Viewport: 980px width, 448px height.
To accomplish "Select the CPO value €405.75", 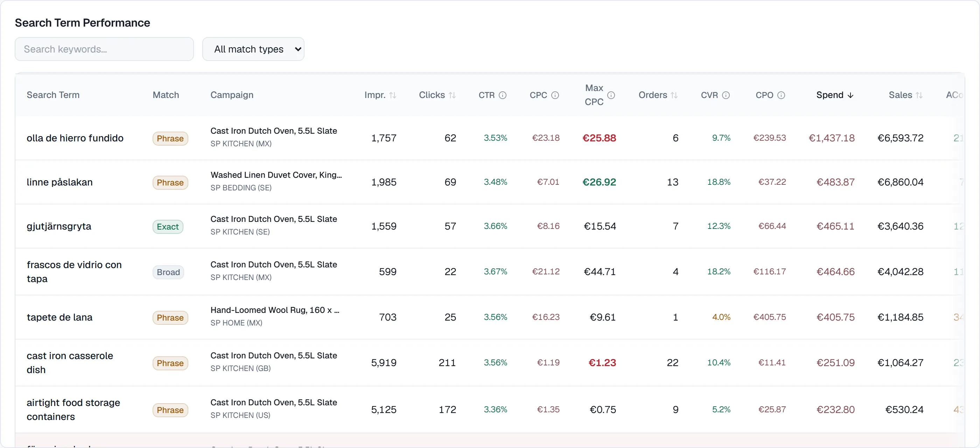I will [x=770, y=317].
